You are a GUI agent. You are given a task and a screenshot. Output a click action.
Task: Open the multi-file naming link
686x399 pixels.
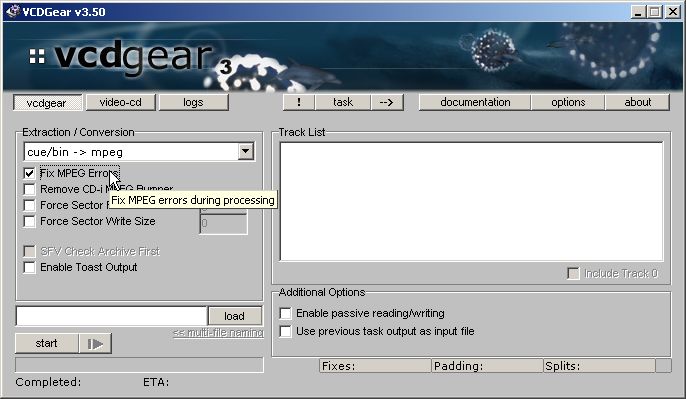(x=218, y=333)
